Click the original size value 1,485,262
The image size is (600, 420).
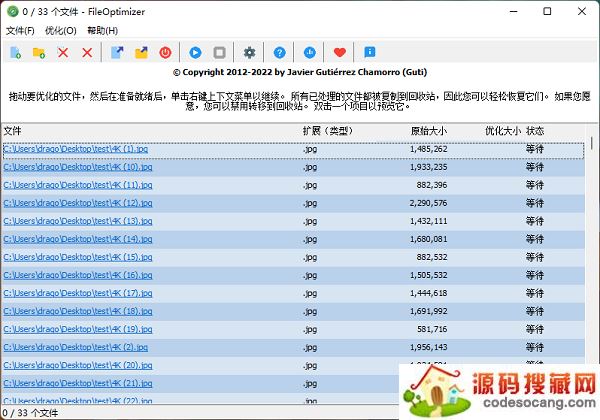(x=429, y=149)
